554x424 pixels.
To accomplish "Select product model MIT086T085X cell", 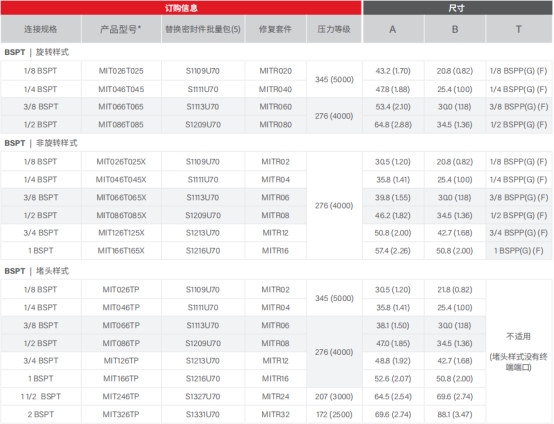I will (x=121, y=215).
